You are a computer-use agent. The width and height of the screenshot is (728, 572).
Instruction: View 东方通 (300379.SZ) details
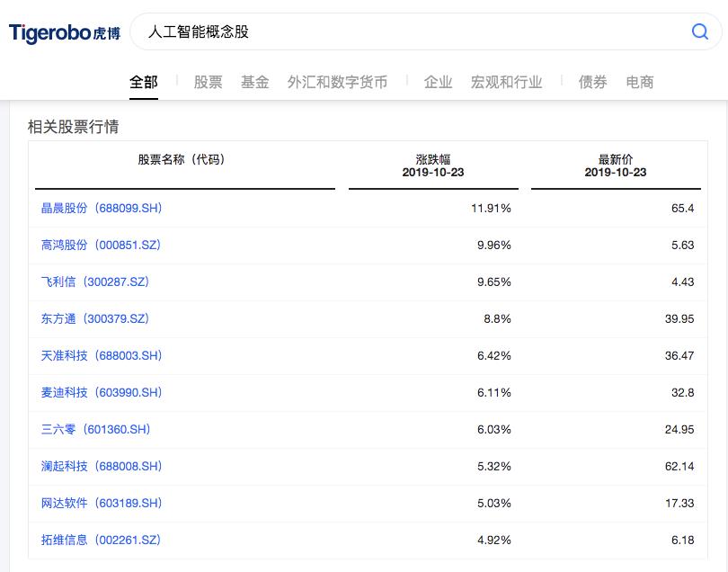click(x=95, y=318)
